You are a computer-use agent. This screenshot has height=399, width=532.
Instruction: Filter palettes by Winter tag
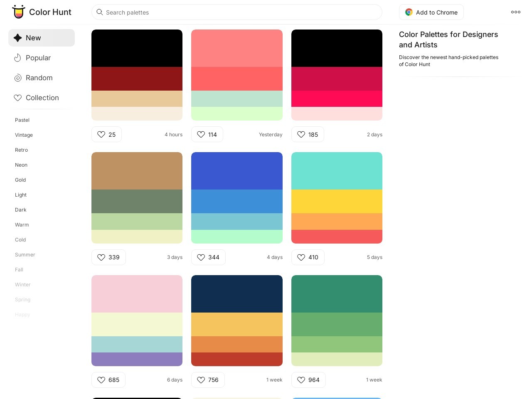(23, 285)
